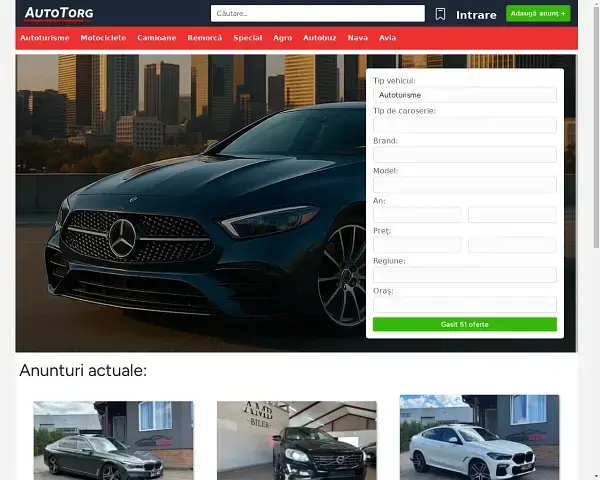
Task: Open the Avia category
Action: click(x=387, y=38)
